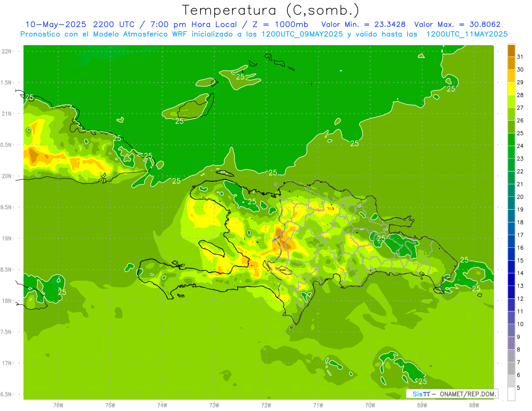The height and width of the screenshot is (411, 532).
Task: Pick teal legend swatch between 19 and 20
Action: [x=511, y=203]
